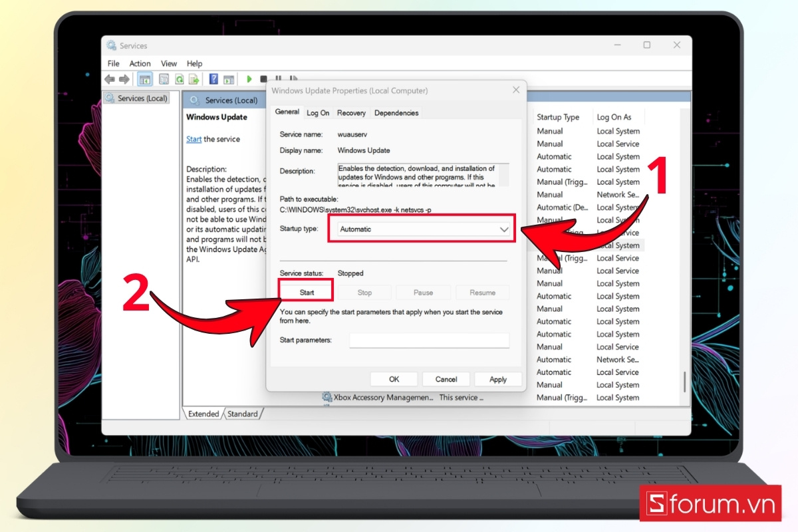Sort by the Log On As column header
Screen dimensions: 798x532
pyautogui.click(x=614, y=117)
